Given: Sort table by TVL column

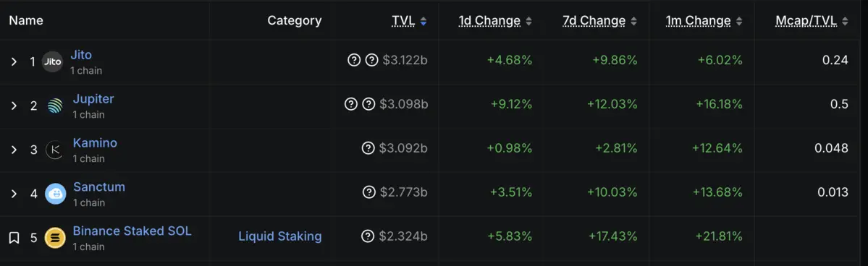Looking at the screenshot, I should [409, 21].
